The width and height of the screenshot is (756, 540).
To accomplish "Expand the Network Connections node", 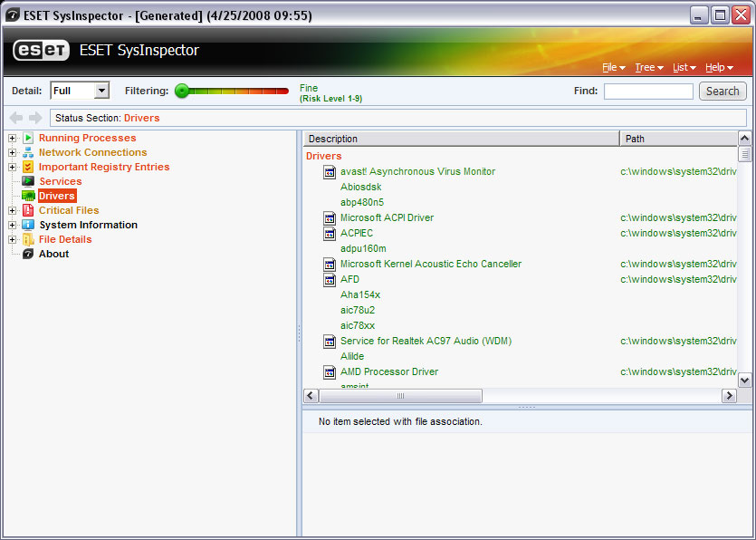I will coord(12,153).
